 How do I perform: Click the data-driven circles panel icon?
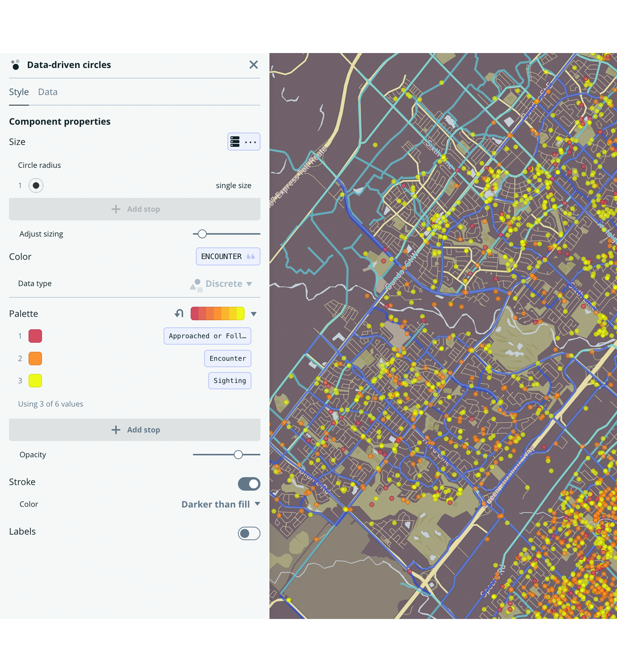[16, 64]
